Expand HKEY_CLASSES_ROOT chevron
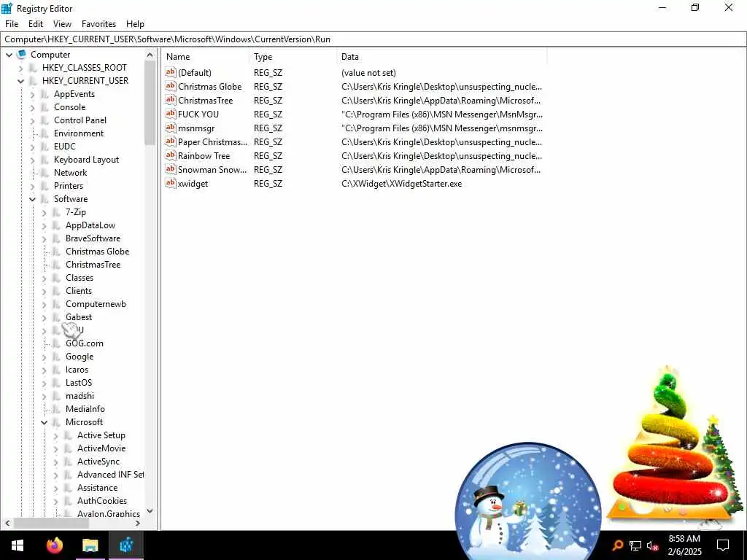 20,68
